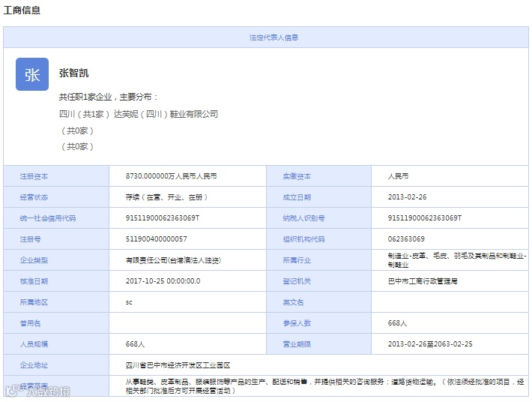
Task: Click the 参保人数 label cell
Action: tap(319, 323)
